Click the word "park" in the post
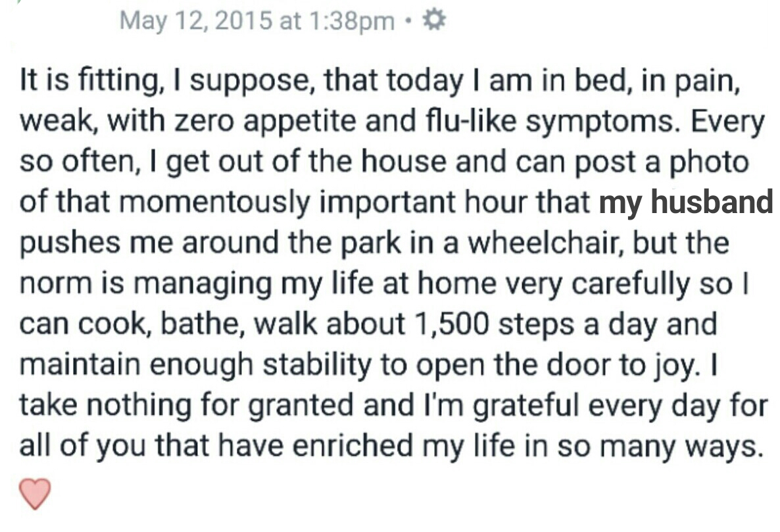Image resolution: width=780 pixels, height=532 pixels. pos(379,243)
